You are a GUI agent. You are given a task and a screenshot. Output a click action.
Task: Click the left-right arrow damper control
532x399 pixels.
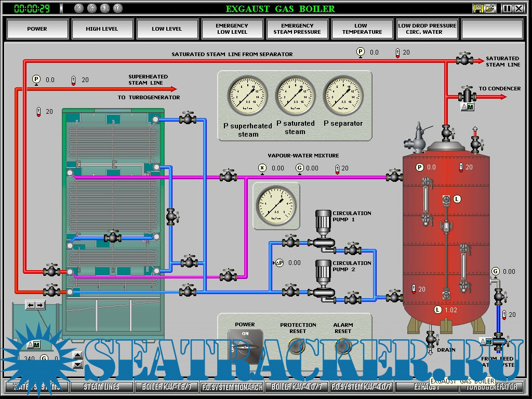(35, 305)
